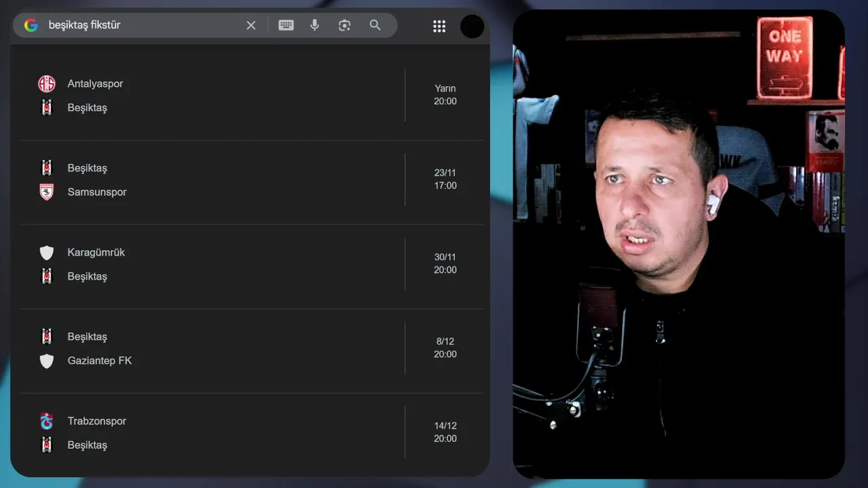This screenshot has width=868, height=488.
Task: Open the Karagümrük team name
Action: click(96, 252)
